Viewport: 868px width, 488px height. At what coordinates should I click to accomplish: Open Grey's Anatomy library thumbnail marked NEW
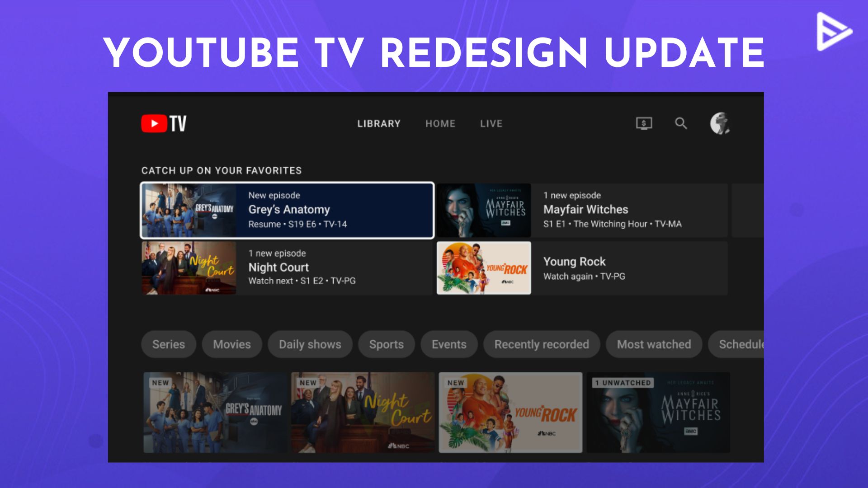pos(215,413)
